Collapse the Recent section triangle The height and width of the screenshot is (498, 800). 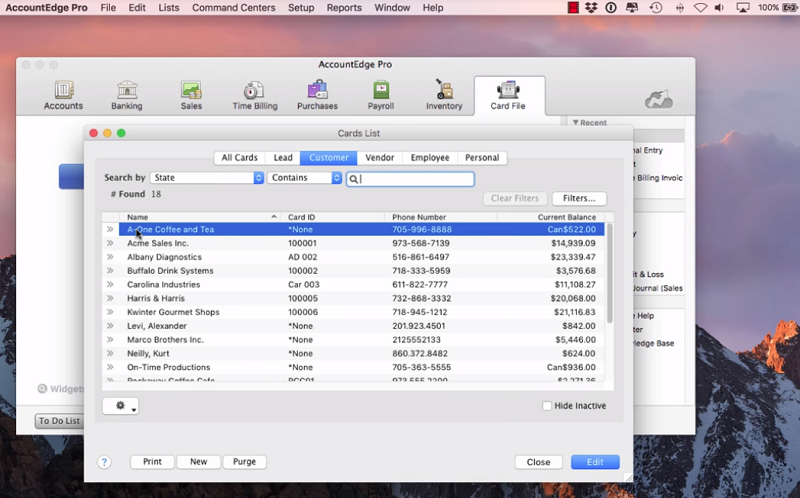[x=576, y=122]
